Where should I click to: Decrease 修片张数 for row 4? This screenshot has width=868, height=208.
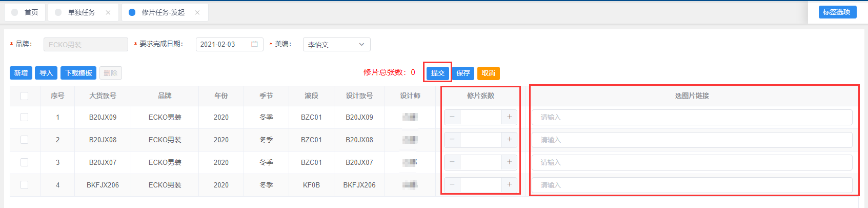(x=452, y=185)
